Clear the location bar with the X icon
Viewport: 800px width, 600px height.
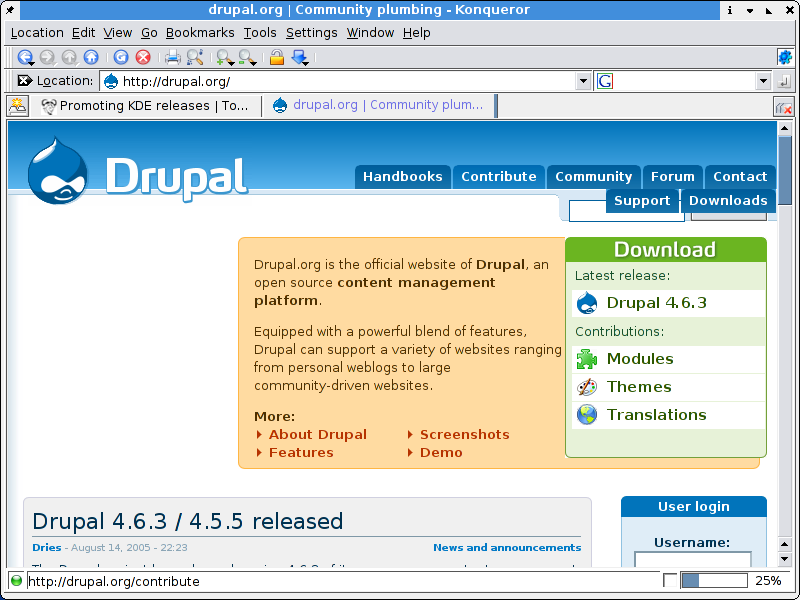click(x=24, y=81)
